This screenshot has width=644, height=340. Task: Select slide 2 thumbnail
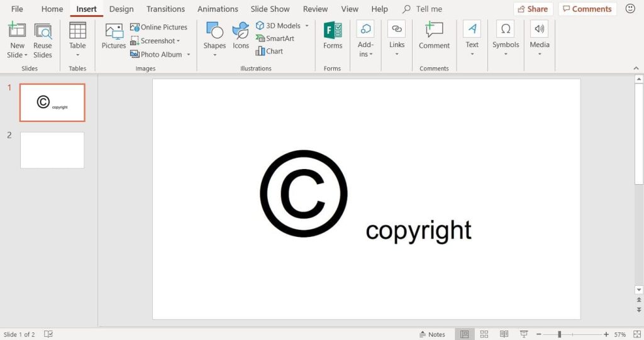(x=52, y=150)
